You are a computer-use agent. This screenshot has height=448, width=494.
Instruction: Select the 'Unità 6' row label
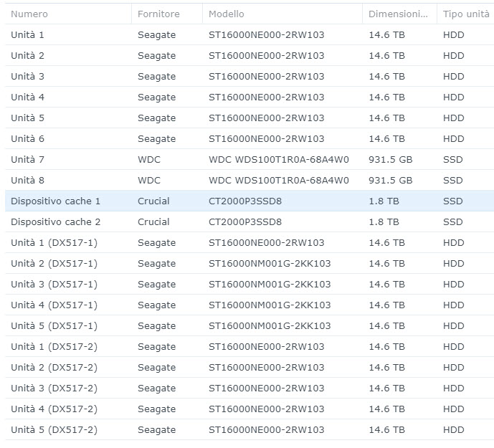point(27,138)
